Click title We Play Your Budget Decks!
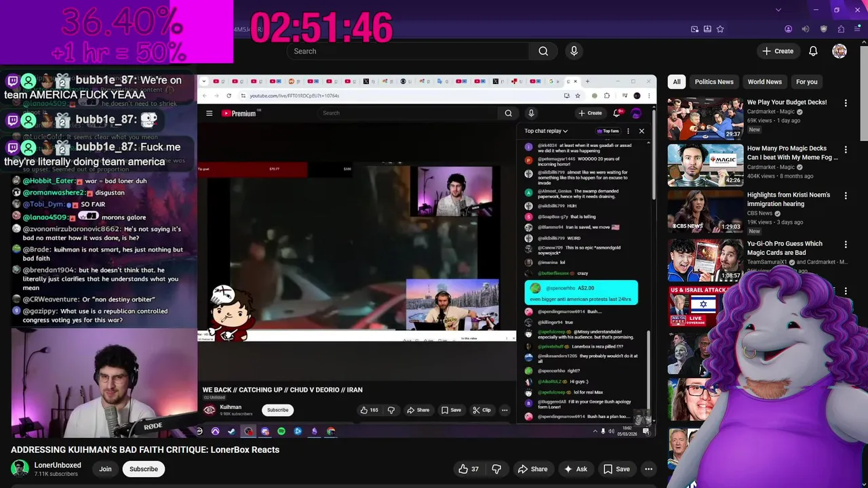Screen dimensions: 868x488 coord(787,102)
